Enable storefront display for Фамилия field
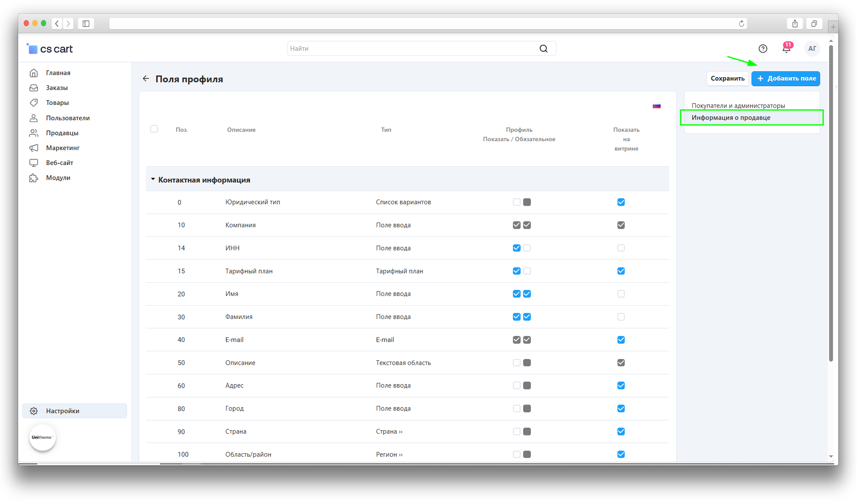Image resolution: width=859 pixels, height=504 pixels. [621, 317]
